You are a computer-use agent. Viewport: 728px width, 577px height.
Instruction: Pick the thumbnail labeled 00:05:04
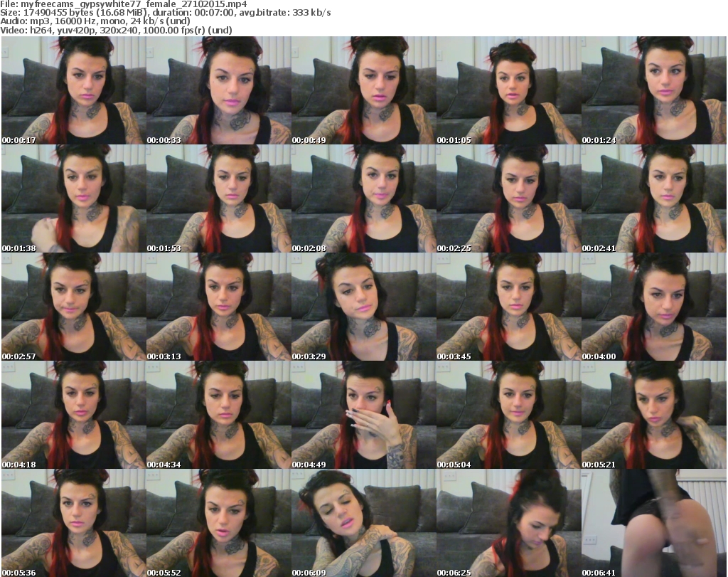pyautogui.click(x=508, y=415)
